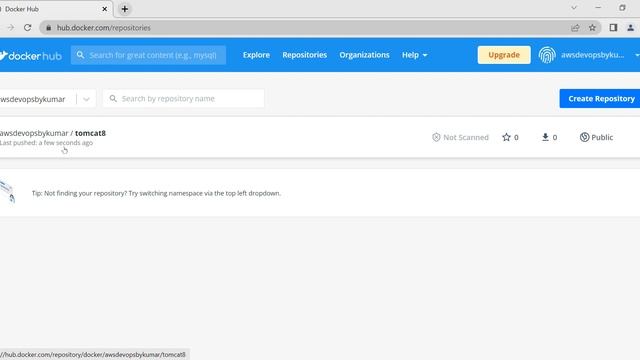
Task: Open the browser side panel icon
Action: point(613,28)
